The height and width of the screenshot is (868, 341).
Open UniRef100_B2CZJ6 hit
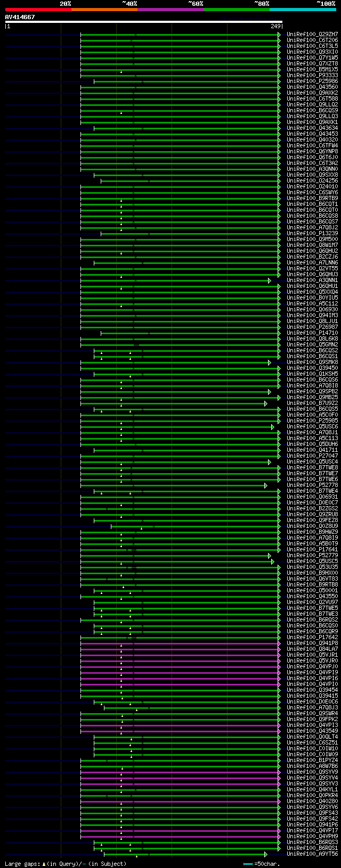312,257
